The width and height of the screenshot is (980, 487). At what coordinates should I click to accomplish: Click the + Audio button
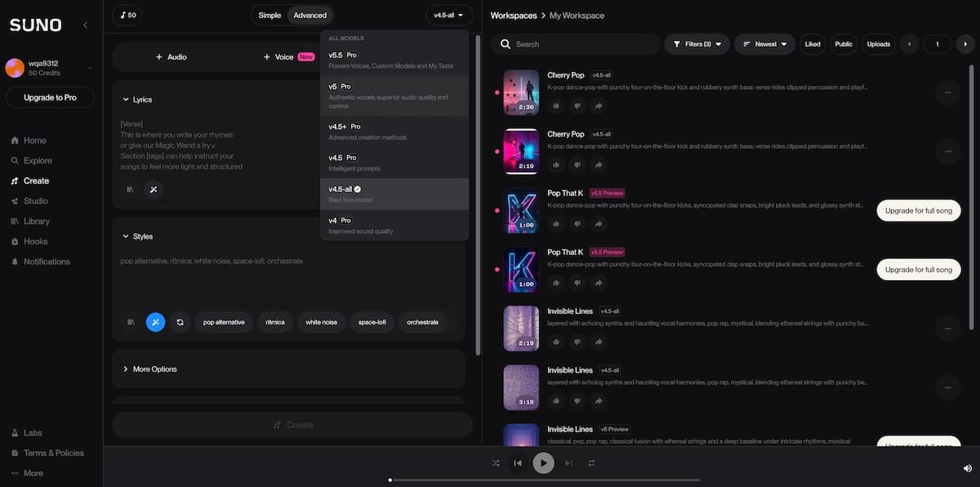[x=171, y=57]
